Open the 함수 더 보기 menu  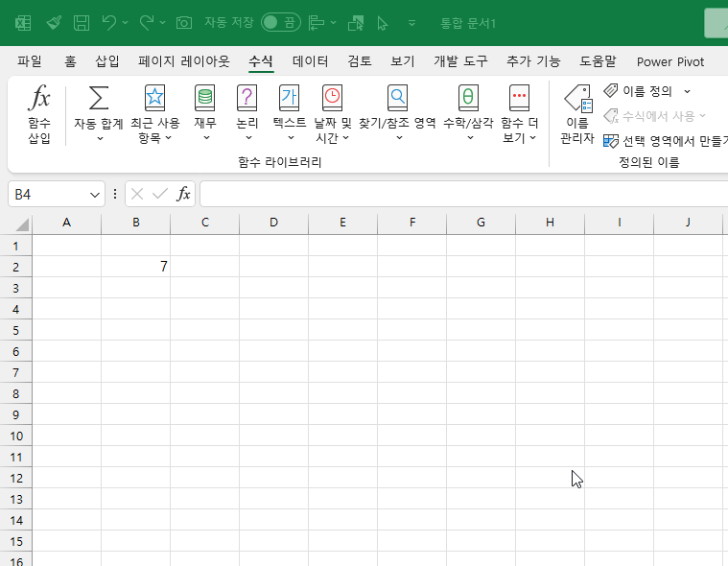pos(519,114)
